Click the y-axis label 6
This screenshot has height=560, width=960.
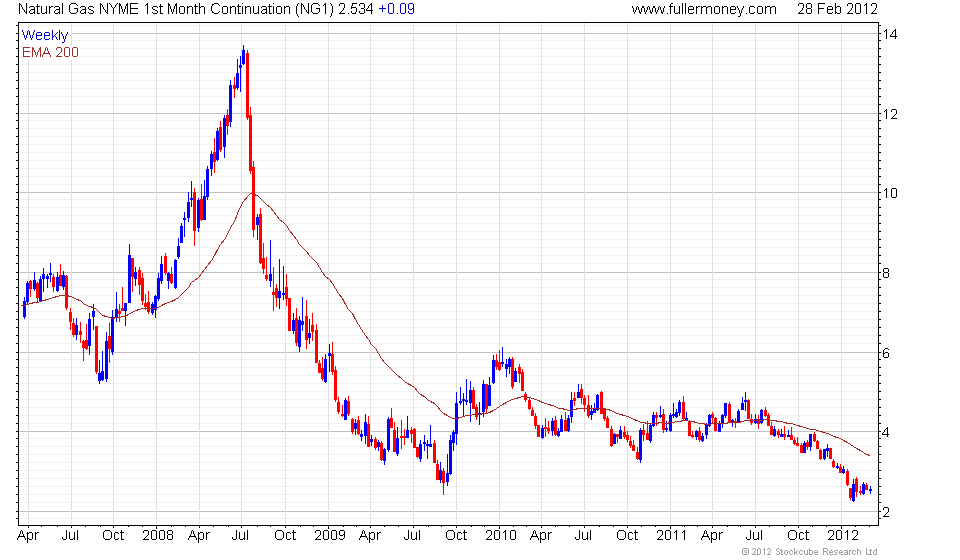[886, 354]
